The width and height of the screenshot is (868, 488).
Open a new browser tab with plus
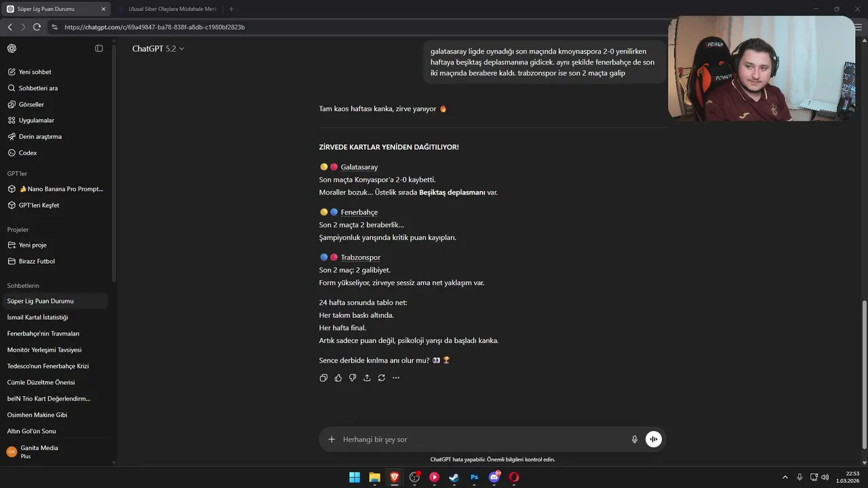click(x=231, y=9)
